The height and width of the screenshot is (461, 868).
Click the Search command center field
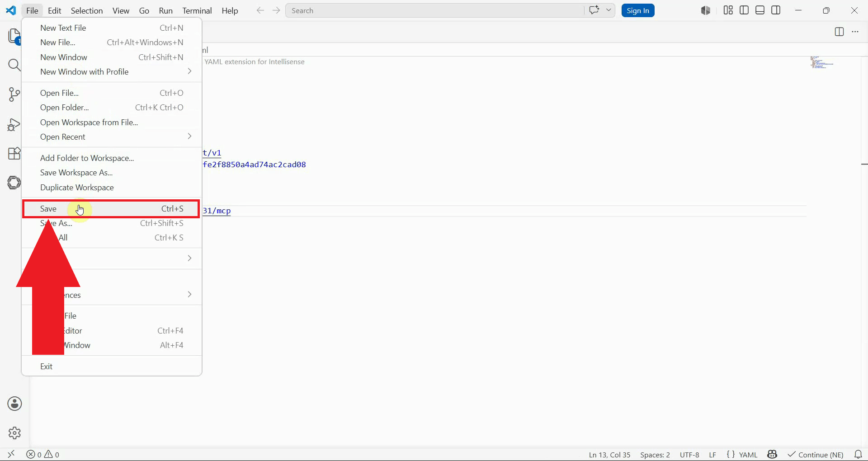pyautogui.click(x=434, y=10)
